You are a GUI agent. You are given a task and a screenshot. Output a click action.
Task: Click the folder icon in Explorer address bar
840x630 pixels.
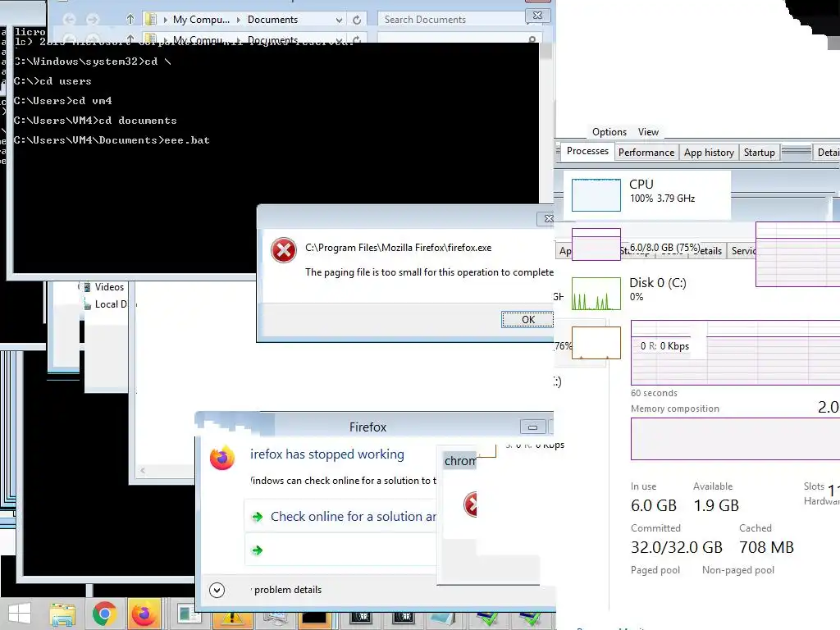pos(151,20)
